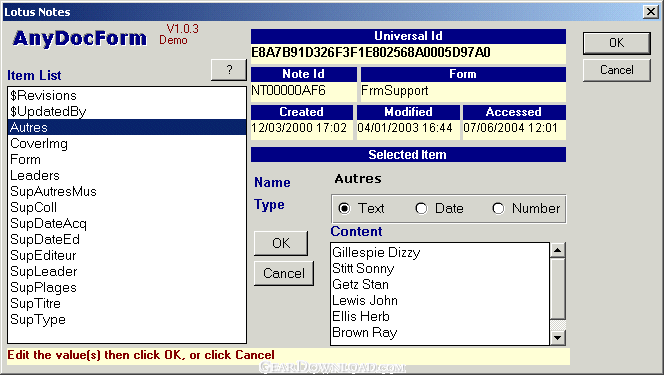Click the Content scrollbar up arrow

558,250
